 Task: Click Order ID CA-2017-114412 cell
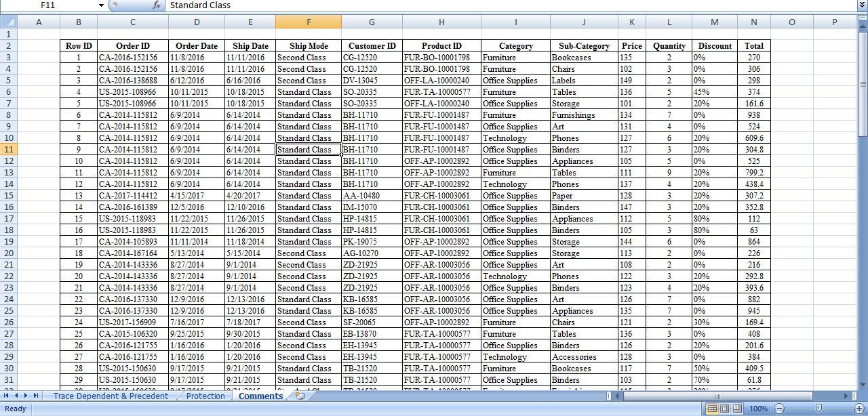coord(133,195)
